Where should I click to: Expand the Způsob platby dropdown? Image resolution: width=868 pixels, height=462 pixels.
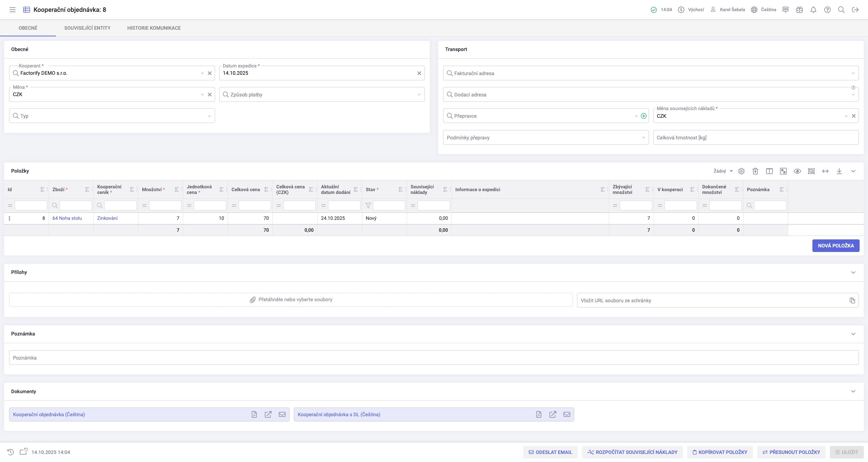point(419,95)
